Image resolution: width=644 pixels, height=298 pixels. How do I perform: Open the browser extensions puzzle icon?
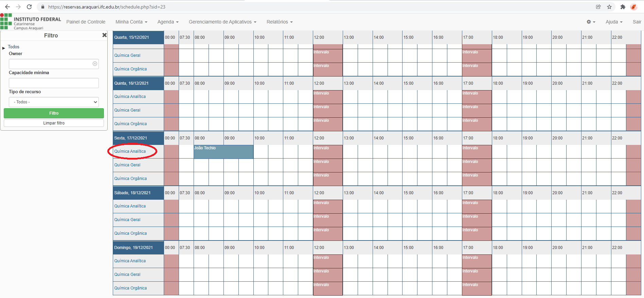[623, 7]
